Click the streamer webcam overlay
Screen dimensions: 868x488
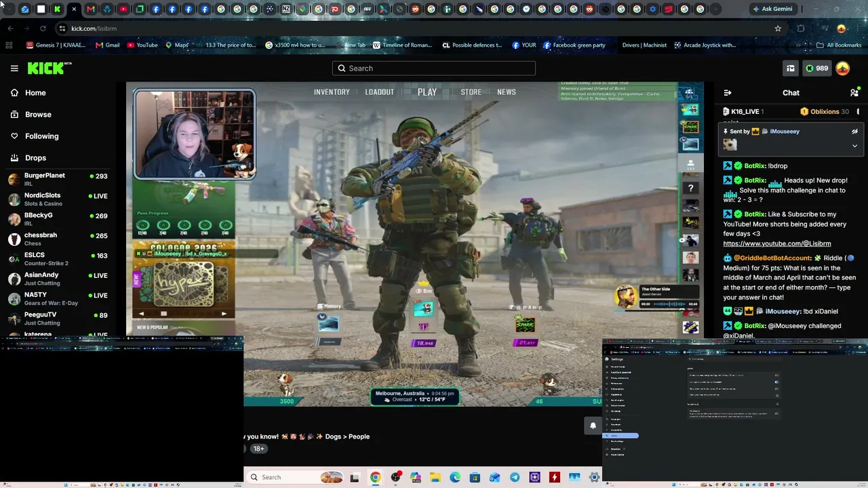click(195, 134)
